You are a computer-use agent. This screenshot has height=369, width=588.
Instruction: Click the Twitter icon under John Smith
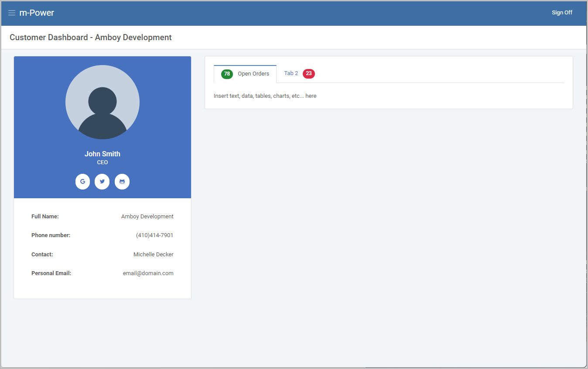tap(102, 182)
